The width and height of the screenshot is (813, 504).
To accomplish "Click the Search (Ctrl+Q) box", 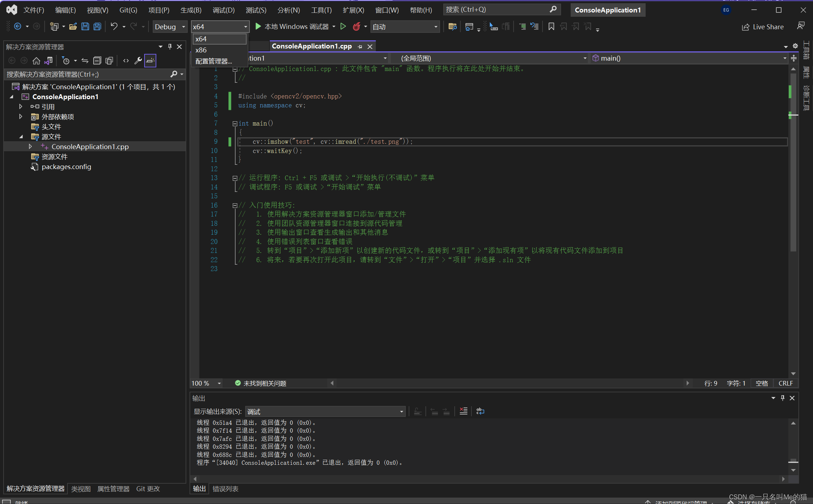I will pos(496,10).
